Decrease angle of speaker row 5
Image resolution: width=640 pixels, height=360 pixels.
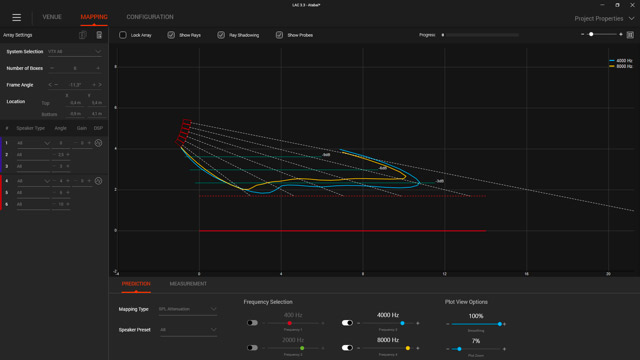[x=54, y=192]
